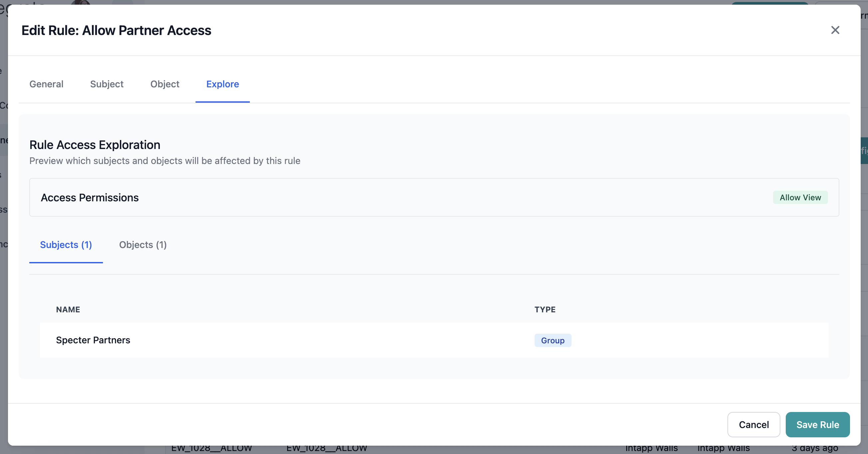Click the background EW_1028__ALLOW row text
868x454 pixels.
211,449
